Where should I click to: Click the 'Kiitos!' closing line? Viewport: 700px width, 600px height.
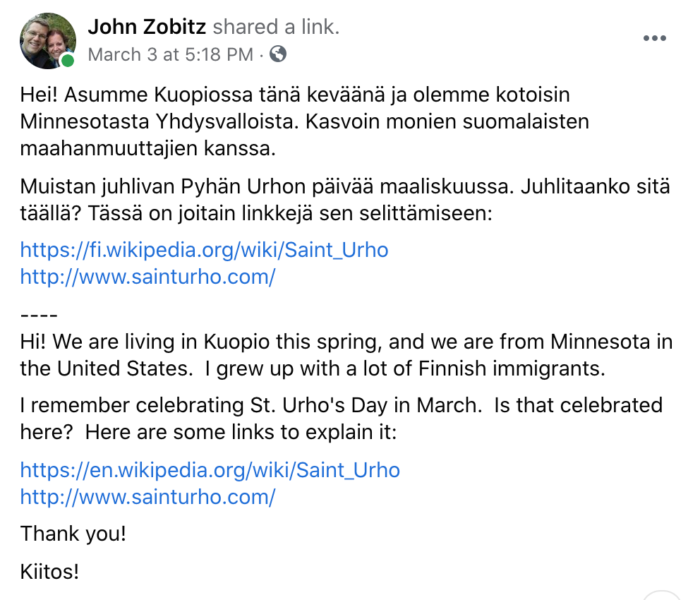(49, 572)
